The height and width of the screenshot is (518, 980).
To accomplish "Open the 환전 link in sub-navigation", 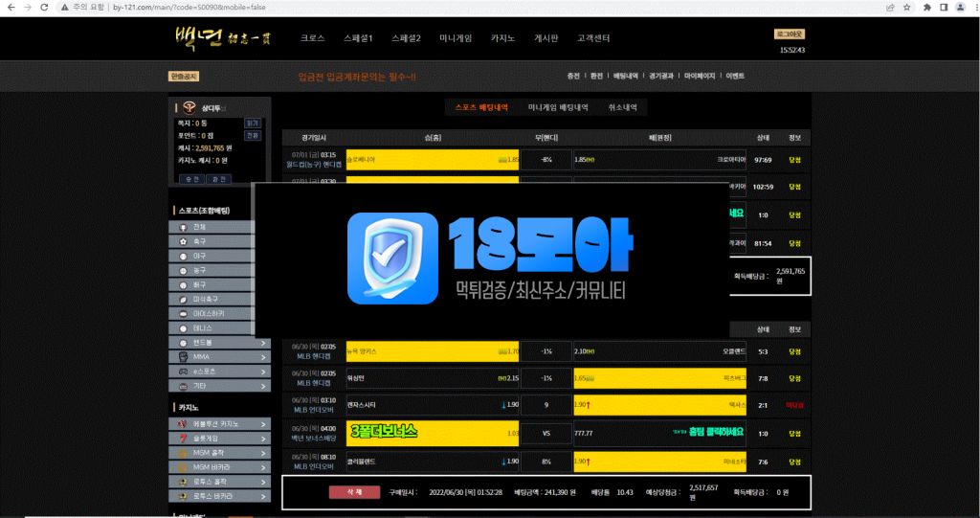I will pyautogui.click(x=596, y=76).
